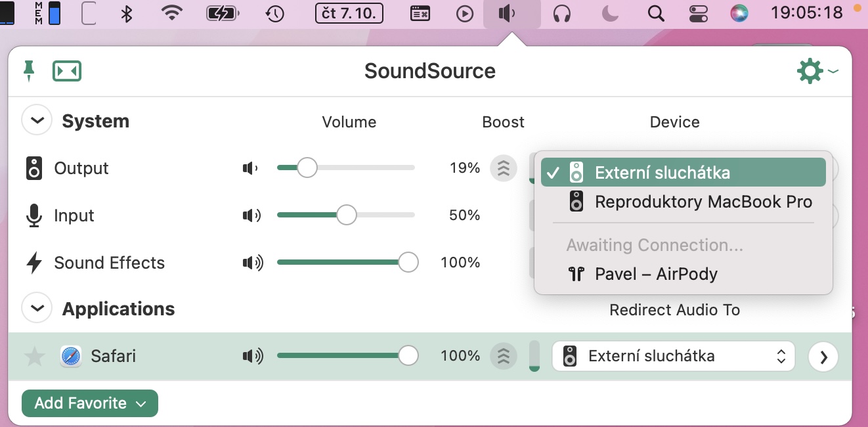The height and width of the screenshot is (427, 868).
Task: Click the Add Favorite button
Action: coord(90,403)
